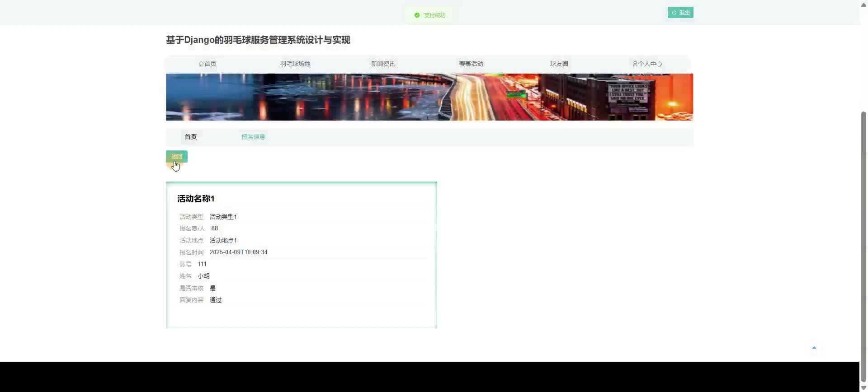Click the site title with Django text
Viewport: 868px width, 392px height.
258,40
